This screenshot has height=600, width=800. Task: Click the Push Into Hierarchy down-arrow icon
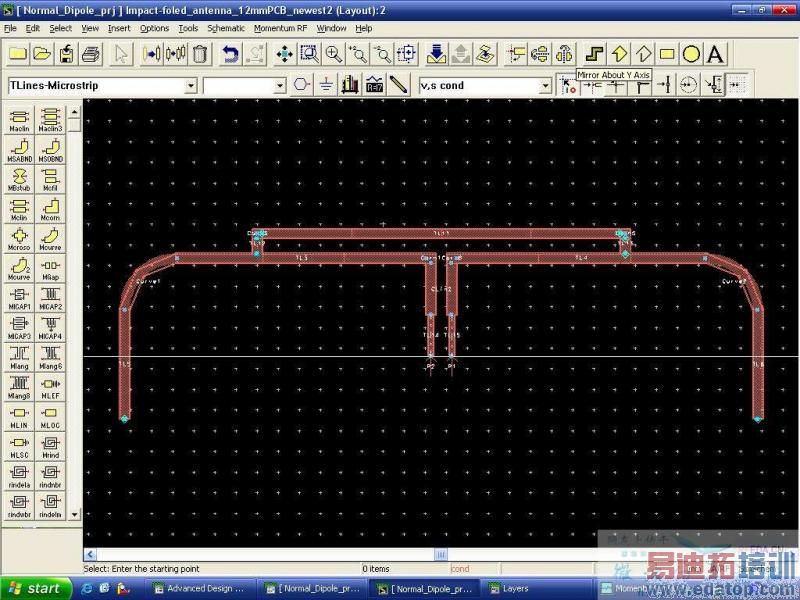point(436,54)
